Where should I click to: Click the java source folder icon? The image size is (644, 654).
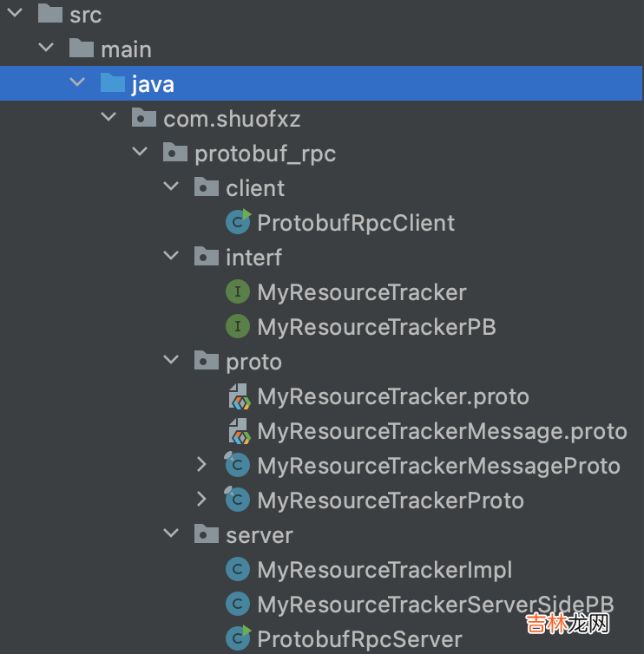coord(112,84)
